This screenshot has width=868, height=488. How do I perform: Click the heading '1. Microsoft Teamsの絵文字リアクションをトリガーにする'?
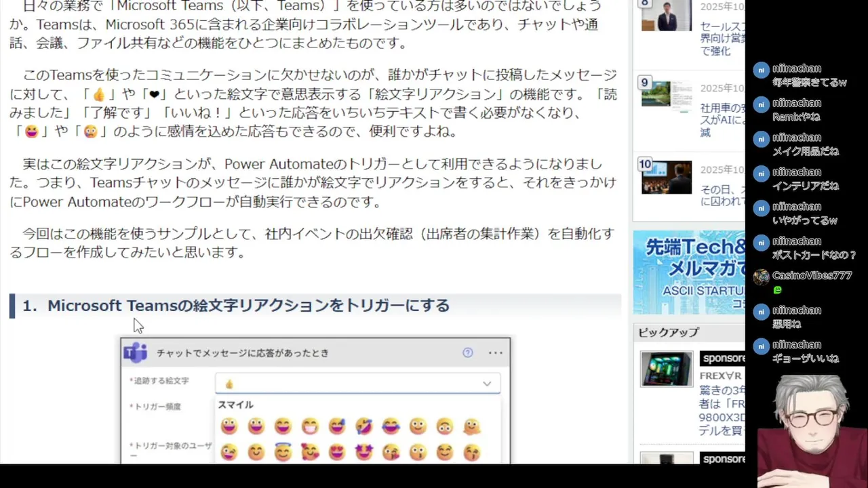click(236, 306)
